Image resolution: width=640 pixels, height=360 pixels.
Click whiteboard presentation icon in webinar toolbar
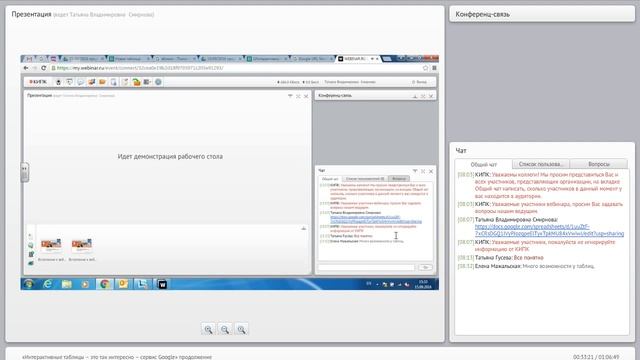[69, 82]
